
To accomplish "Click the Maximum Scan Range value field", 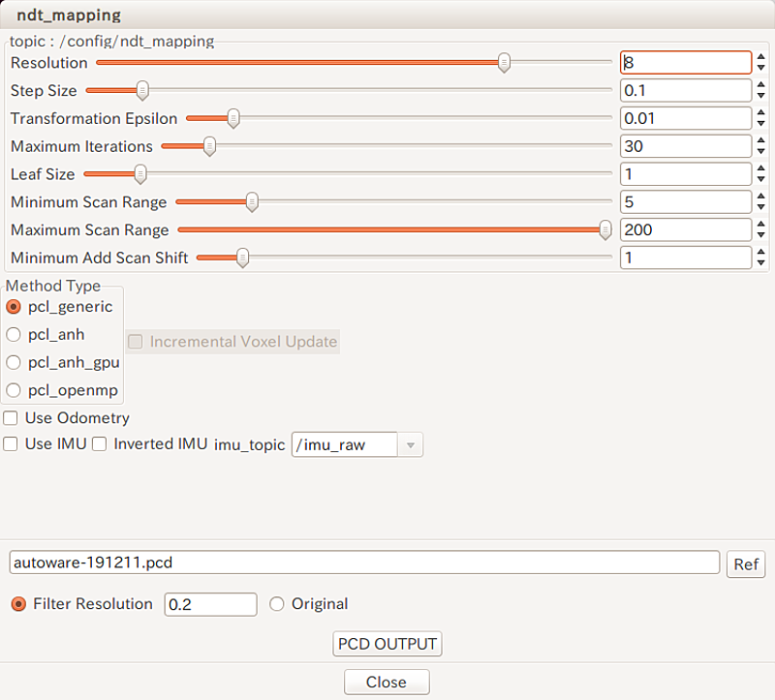I will tap(686, 229).
